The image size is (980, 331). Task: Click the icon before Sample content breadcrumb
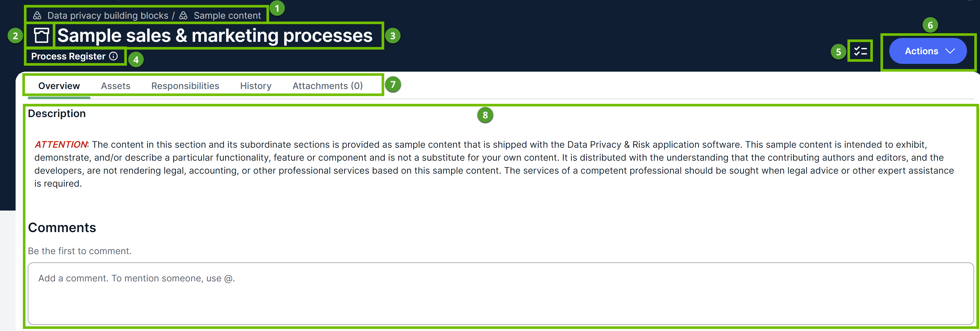click(x=183, y=16)
